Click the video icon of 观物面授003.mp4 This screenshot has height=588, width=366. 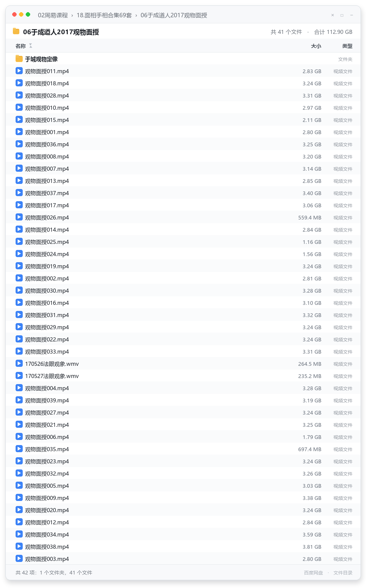coord(19,559)
